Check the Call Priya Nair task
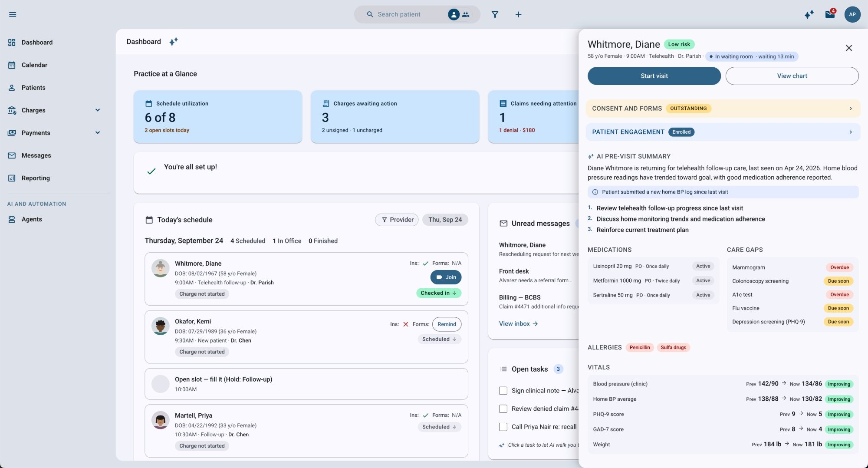The image size is (868, 468). 503,427
